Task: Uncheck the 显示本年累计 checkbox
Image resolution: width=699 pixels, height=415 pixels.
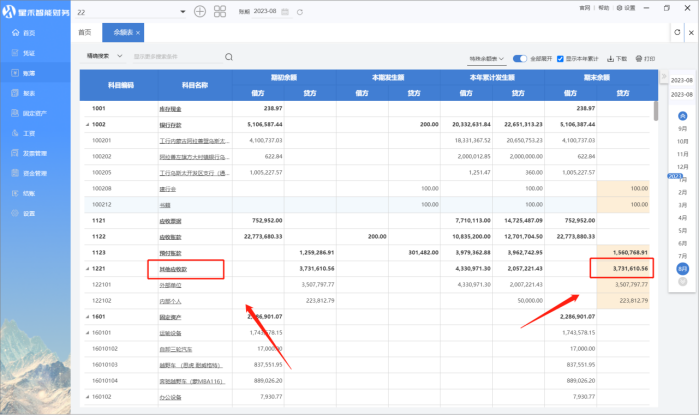Action: point(560,58)
